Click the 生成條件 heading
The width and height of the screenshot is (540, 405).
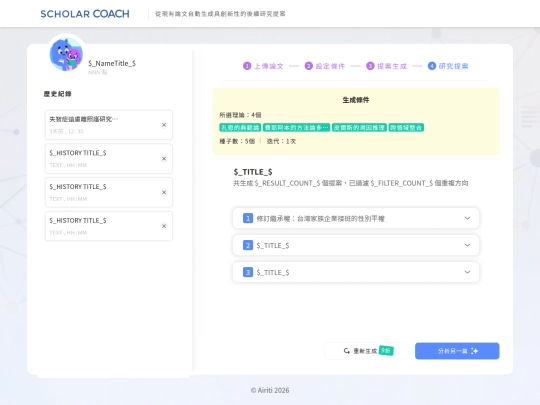pyautogui.click(x=356, y=100)
